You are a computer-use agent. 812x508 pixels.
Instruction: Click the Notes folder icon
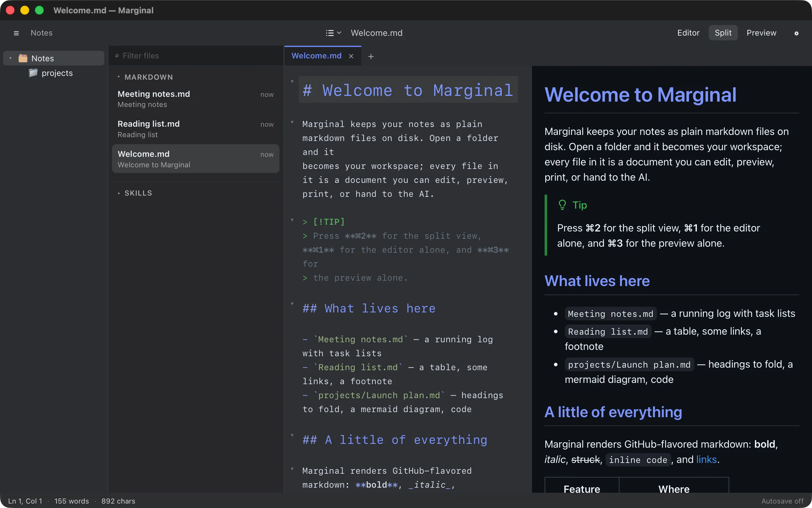tap(23, 58)
